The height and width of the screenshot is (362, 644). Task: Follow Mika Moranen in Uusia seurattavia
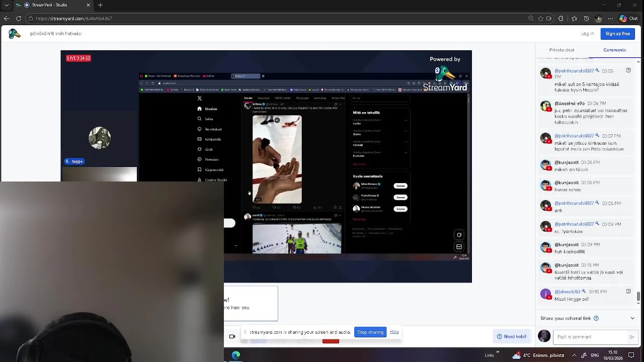(400, 186)
